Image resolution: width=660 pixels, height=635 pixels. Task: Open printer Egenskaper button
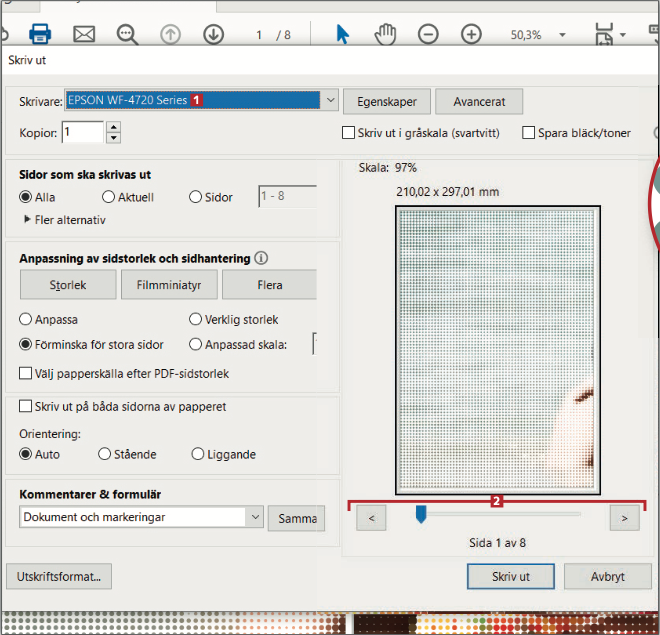387,102
